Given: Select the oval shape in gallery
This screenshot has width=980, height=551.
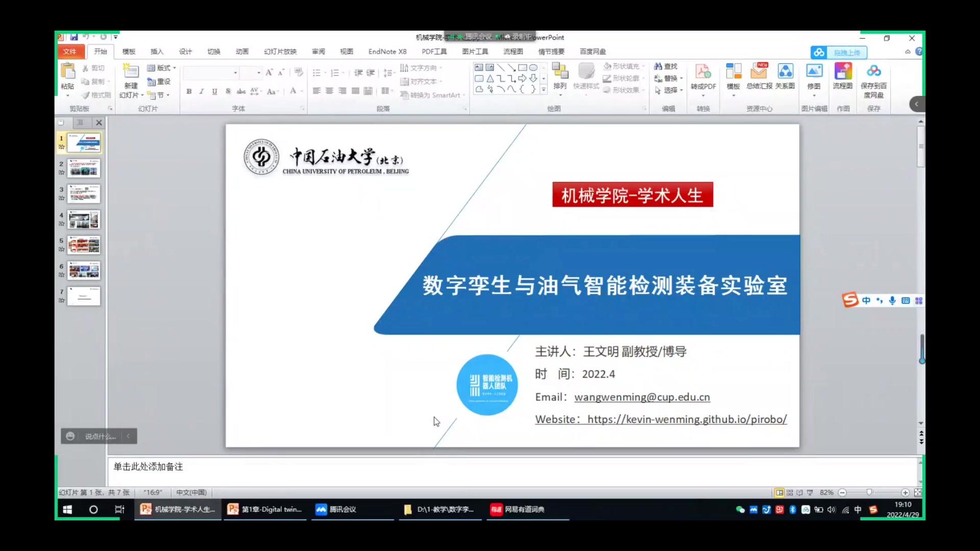Looking at the screenshot, I should (533, 67).
